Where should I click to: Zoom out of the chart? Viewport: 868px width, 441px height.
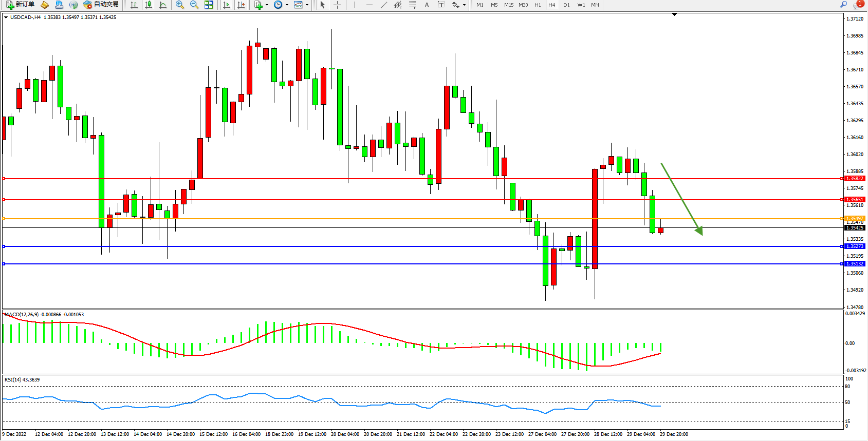click(194, 5)
